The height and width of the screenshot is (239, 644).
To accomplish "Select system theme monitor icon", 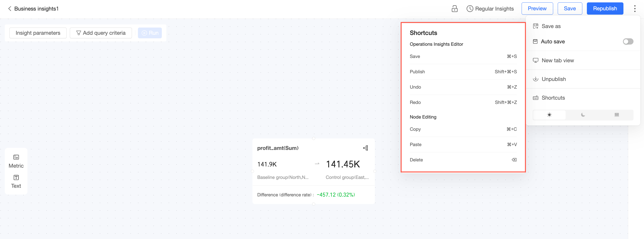I will 617,115.
